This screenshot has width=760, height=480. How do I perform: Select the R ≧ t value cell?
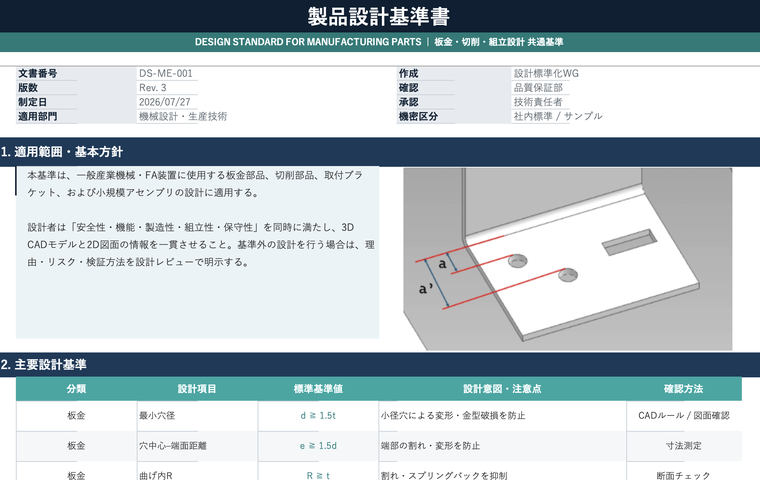[318, 471]
